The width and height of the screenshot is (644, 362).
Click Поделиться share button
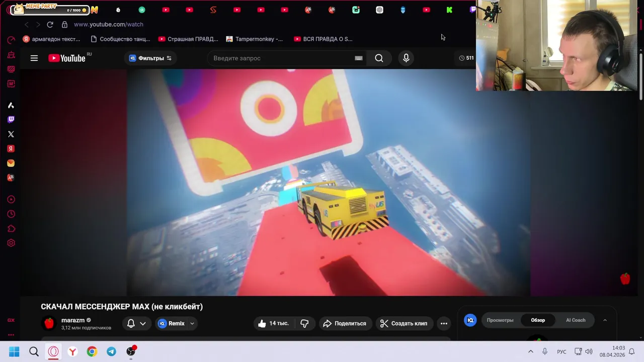(x=345, y=324)
